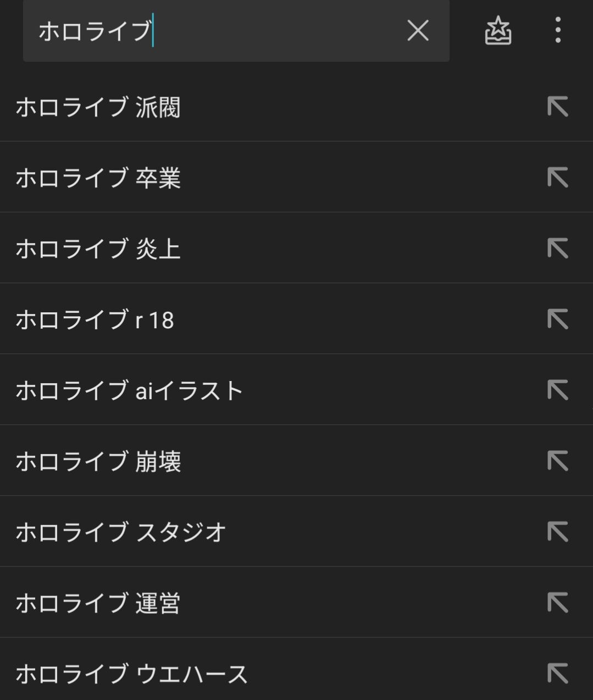The height and width of the screenshot is (700, 593).
Task: Choose the ホロライブ 運営 suggestion text
Action: pos(98,603)
